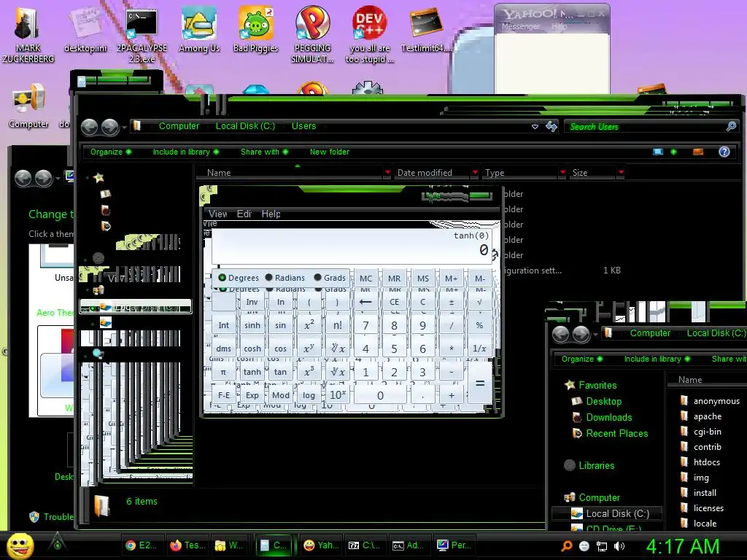The height and width of the screenshot is (560, 747).
Task: Open the Dev-C++ 'you all are too stupid' icon
Action: pyautogui.click(x=369, y=35)
